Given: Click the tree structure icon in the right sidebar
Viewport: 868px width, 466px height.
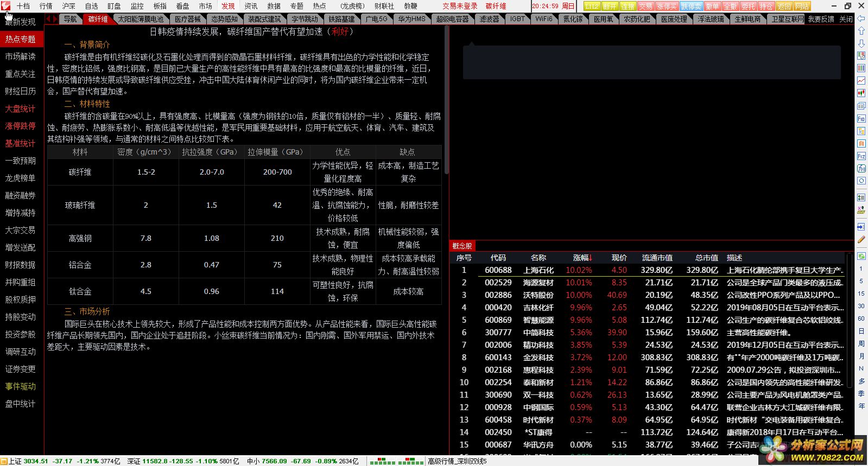Looking at the screenshot, I should point(861,130).
